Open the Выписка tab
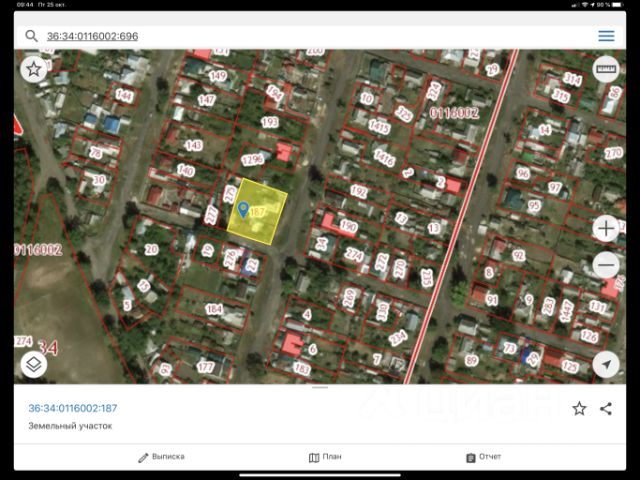The width and height of the screenshot is (640, 480). tap(161, 457)
